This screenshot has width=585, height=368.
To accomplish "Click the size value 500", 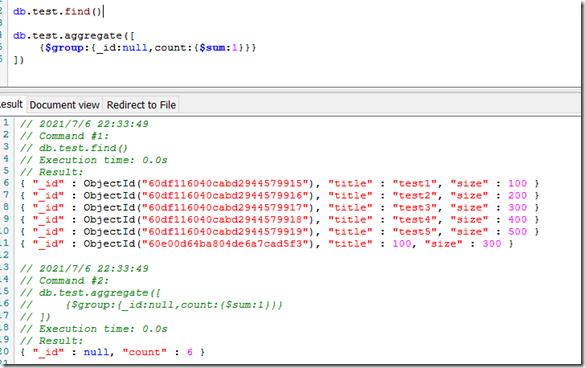I will (x=517, y=231).
